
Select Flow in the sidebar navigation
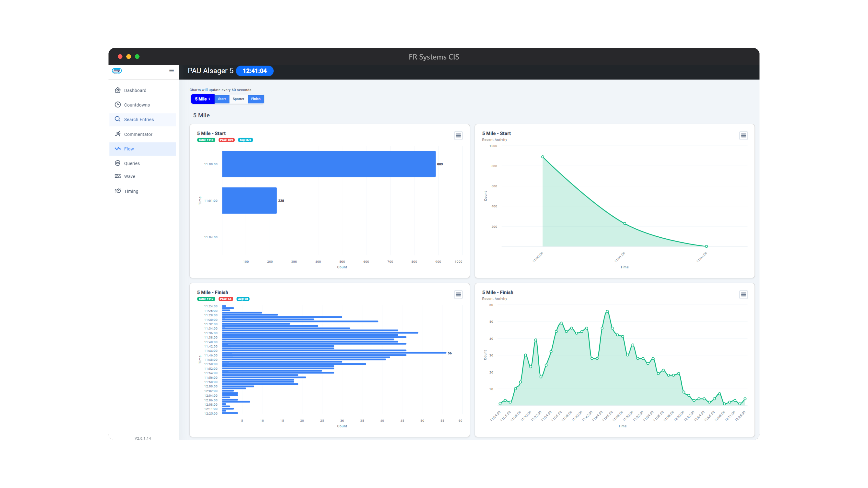(129, 148)
